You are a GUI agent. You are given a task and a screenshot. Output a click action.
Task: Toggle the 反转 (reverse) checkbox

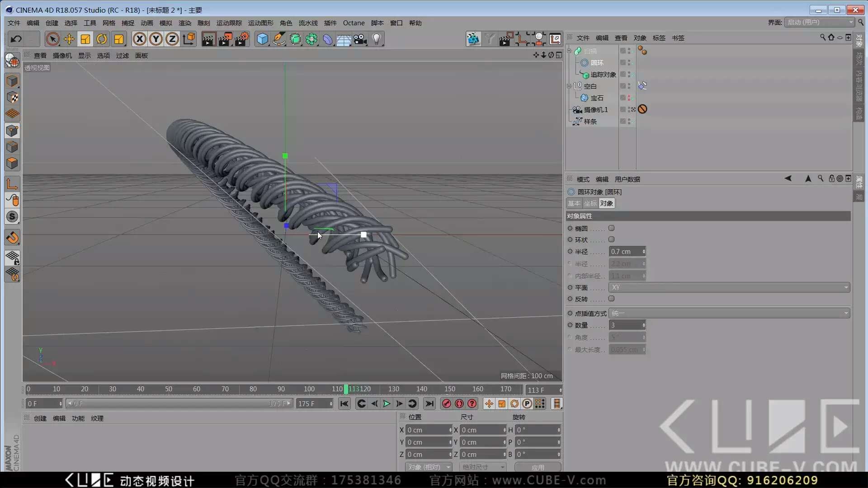pyautogui.click(x=611, y=299)
